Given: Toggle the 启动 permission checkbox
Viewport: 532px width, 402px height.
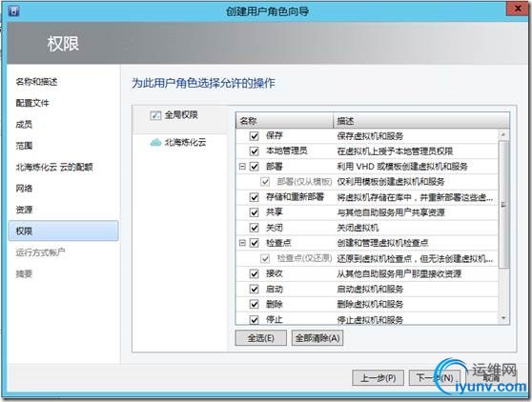Looking at the screenshot, I should [255, 290].
